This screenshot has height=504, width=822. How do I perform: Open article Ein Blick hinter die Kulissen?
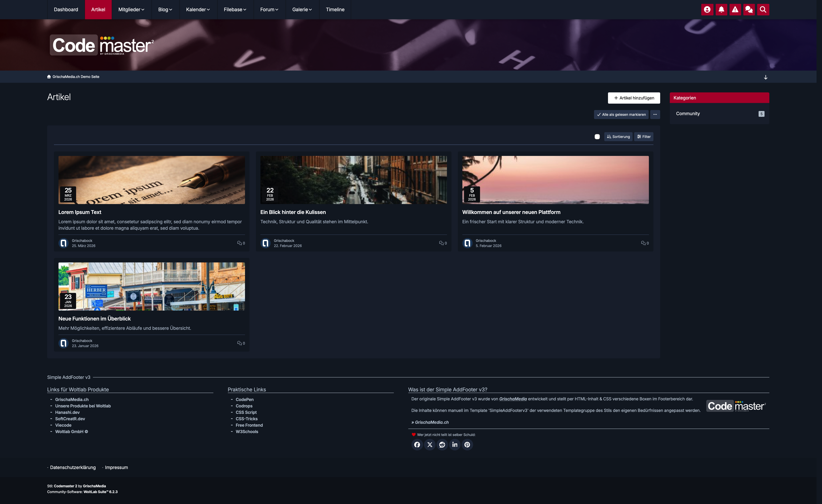(293, 212)
